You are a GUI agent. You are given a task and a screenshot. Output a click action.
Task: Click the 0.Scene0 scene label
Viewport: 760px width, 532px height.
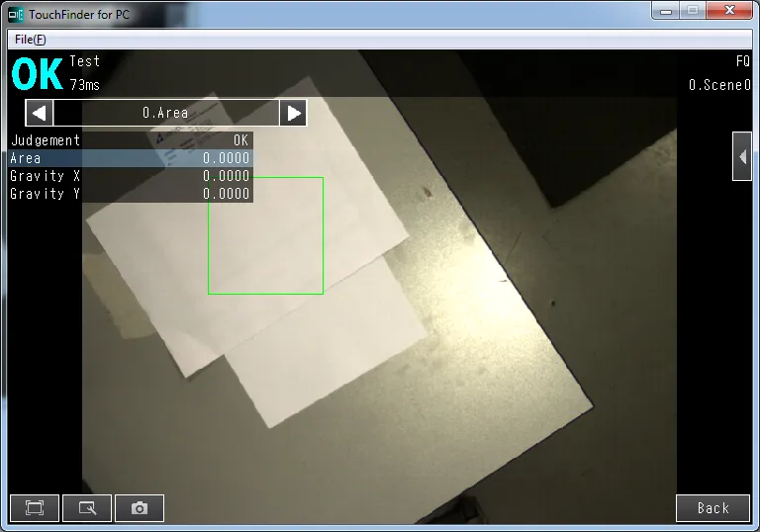tap(719, 86)
